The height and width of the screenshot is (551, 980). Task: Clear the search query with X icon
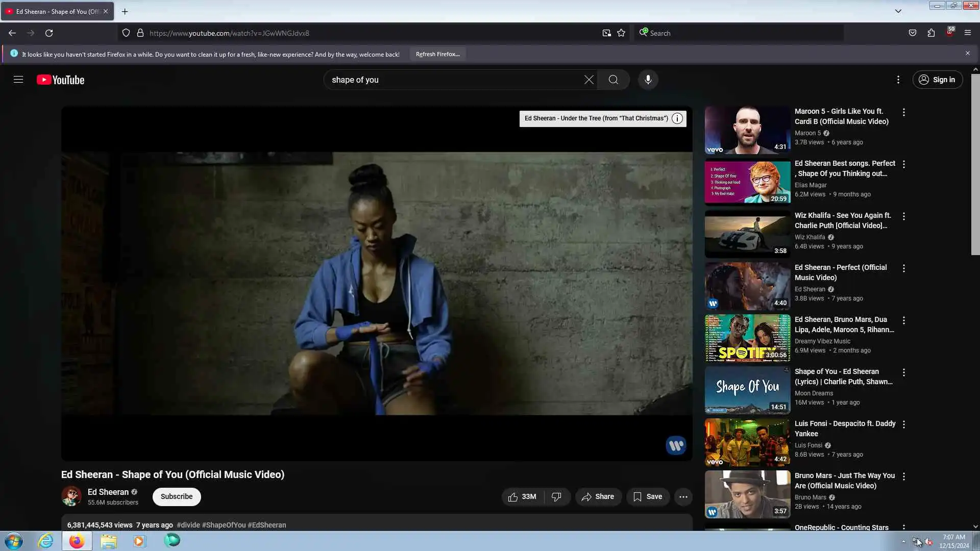[589, 80]
